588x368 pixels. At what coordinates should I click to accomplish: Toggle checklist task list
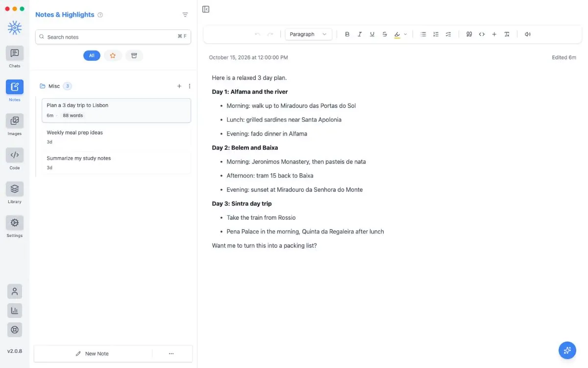[448, 34]
